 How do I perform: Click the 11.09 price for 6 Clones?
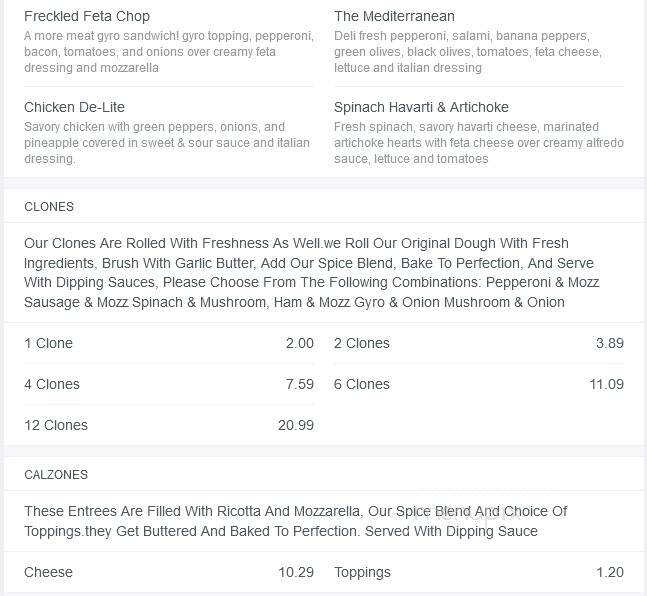pos(606,384)
